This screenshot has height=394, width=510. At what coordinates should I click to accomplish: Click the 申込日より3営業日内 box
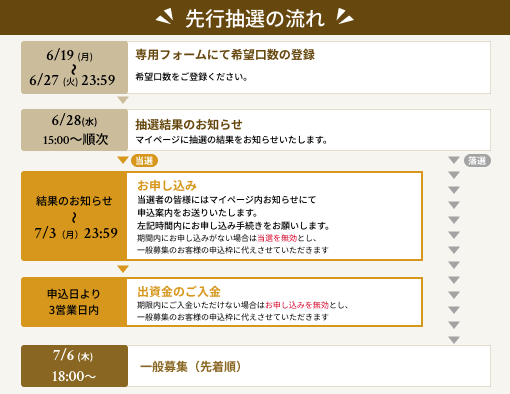pyautogui.click(x=74, y=302)
